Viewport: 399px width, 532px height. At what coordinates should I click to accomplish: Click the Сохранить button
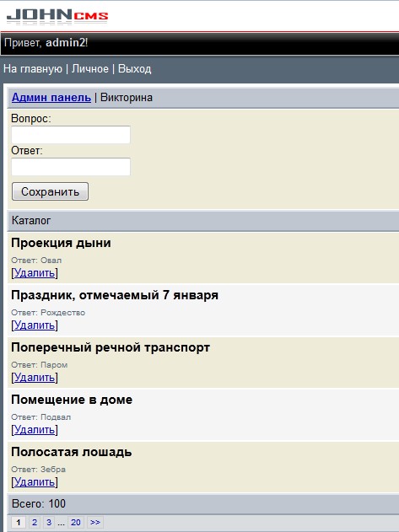pyautogui.click(x=51, y=191)
